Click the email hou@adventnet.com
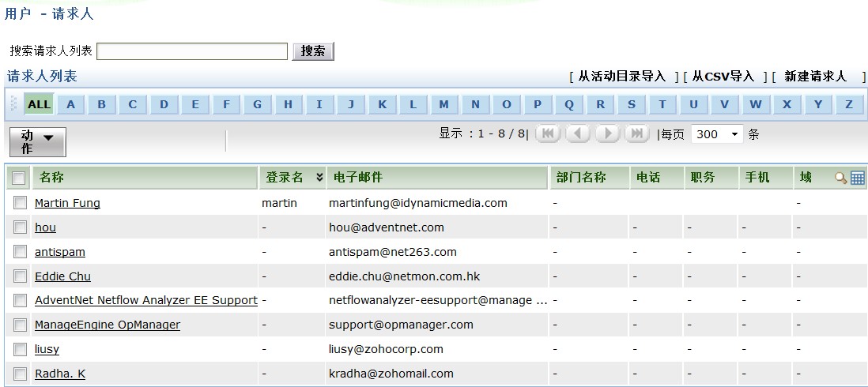Viewport: 868px width, 387px height. tap(387, 227)
